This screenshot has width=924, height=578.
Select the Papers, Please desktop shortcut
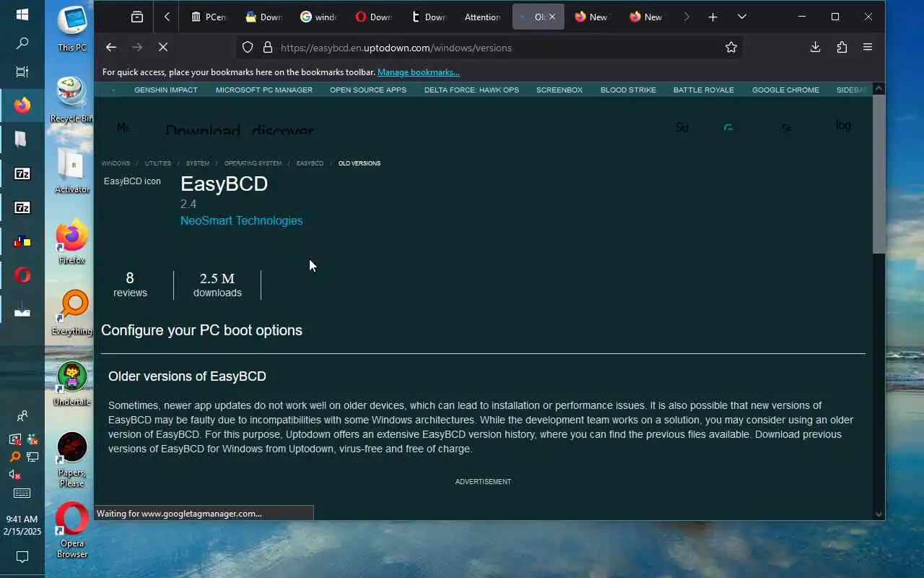tap(72, 460)
